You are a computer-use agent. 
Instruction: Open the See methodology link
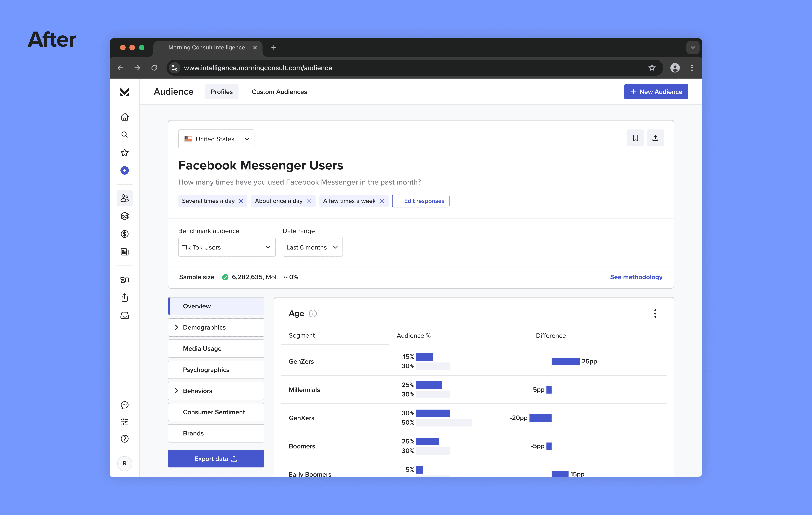tap(636, 277)
